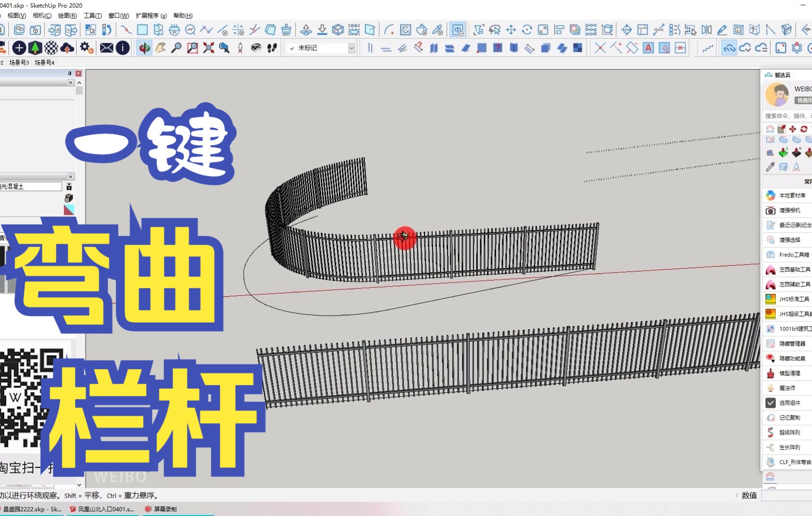Screen dimensions: 812x516
Task: Click the move arrows cross icon
Action: pos(511,30)
